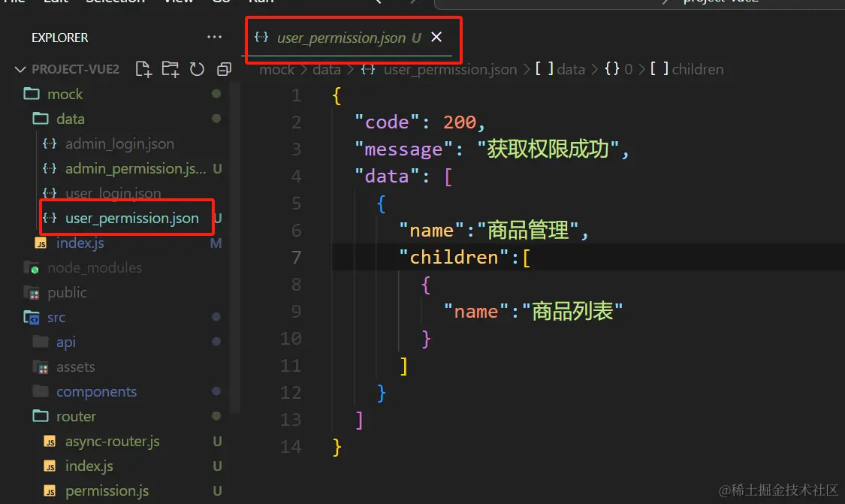Expand the public folder
The height and width of the screenshot is (504, 845).
[67, 293]
